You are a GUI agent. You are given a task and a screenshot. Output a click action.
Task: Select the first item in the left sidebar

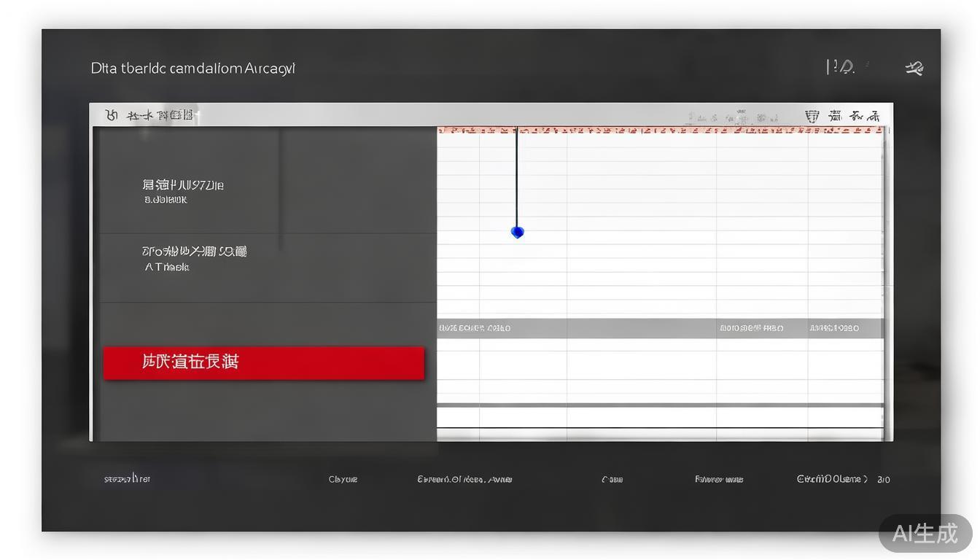[x=184, y=190]
